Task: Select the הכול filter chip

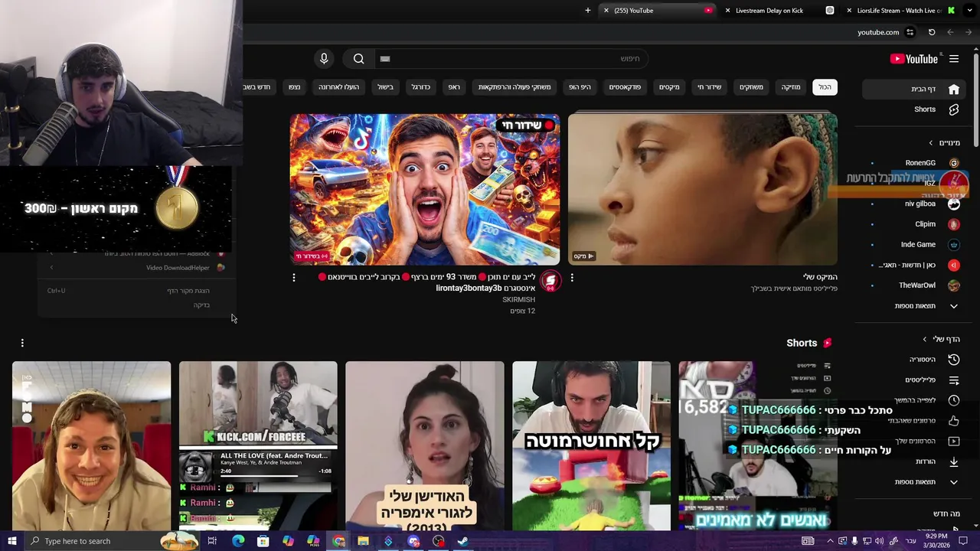Action: point(825,87)
